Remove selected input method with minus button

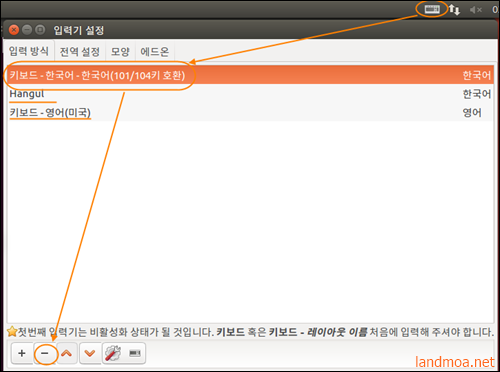click(45, 353)
